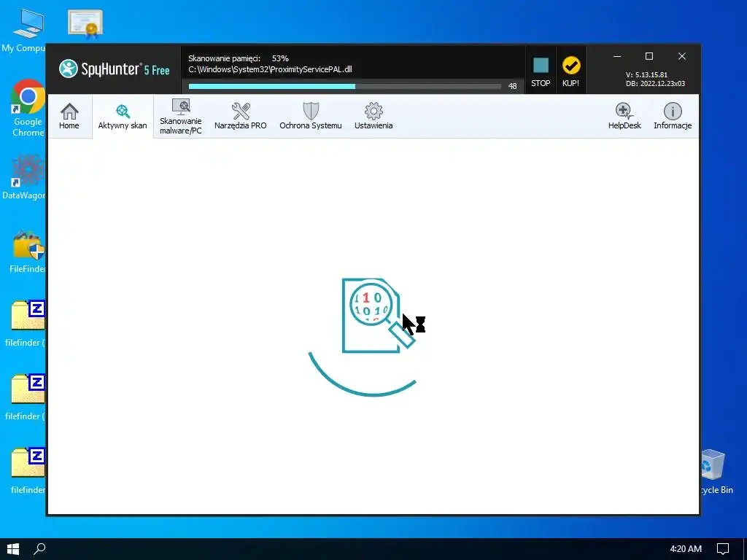Maximize the SpyHunter window

[649, 56]
